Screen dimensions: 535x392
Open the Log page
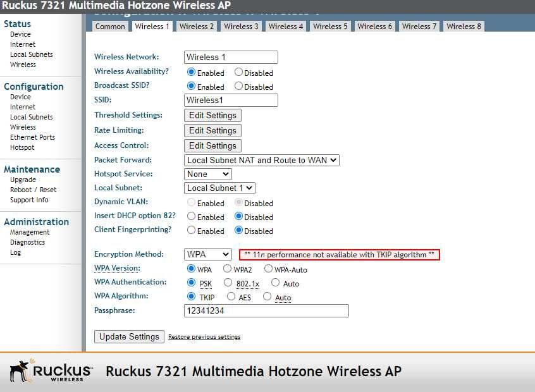(x=15, y=252)
